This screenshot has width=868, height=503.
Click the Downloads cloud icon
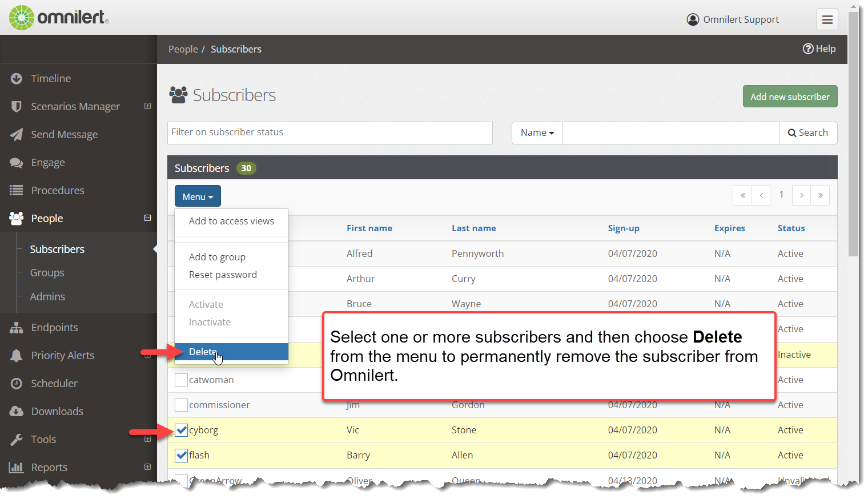click(x=17, y=412)
